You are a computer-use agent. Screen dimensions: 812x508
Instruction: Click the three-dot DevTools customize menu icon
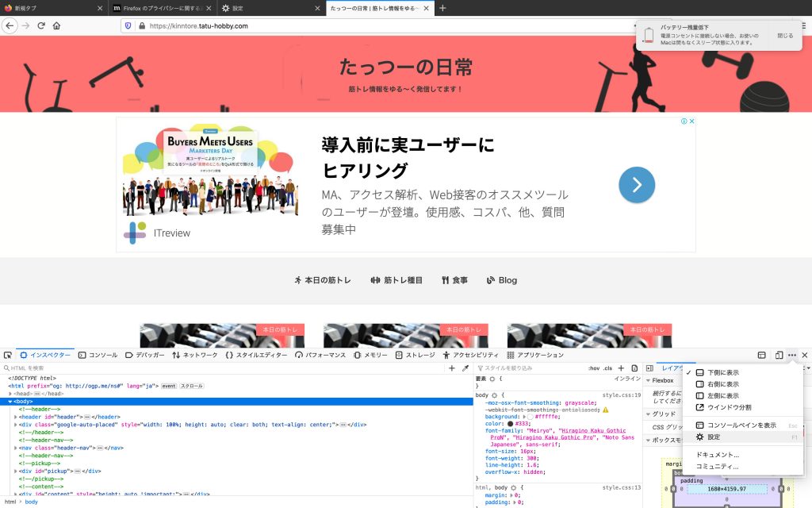coord(791,355)
